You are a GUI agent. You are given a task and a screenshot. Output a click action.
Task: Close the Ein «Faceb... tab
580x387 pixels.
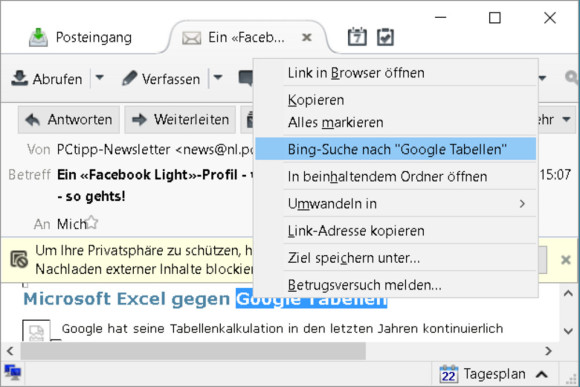pyautogui.click(x=307, y=37)
